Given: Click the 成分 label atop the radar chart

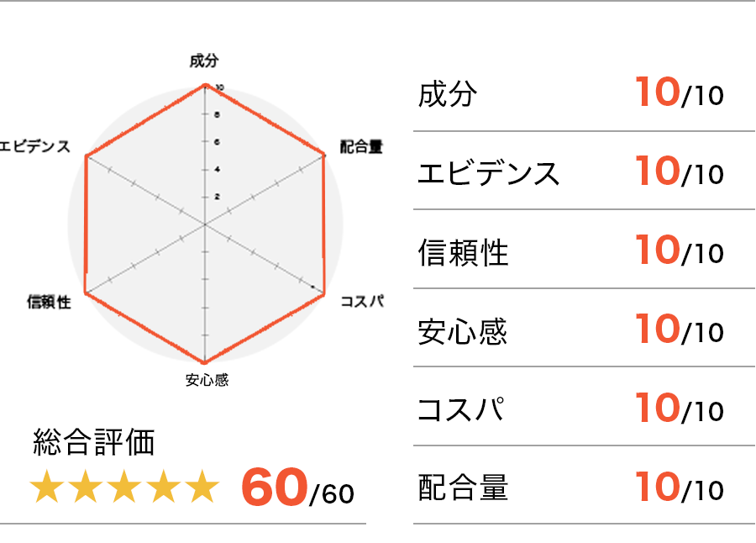Looking at the screenshot, I should click(204, 61).
